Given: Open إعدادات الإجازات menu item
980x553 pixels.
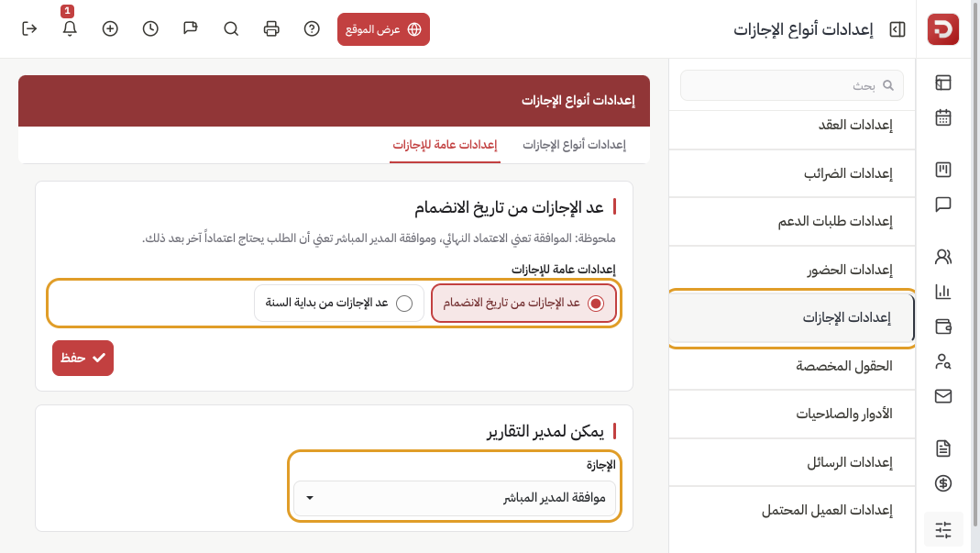Looking at the screenshot, I should [x=792, y=318].
